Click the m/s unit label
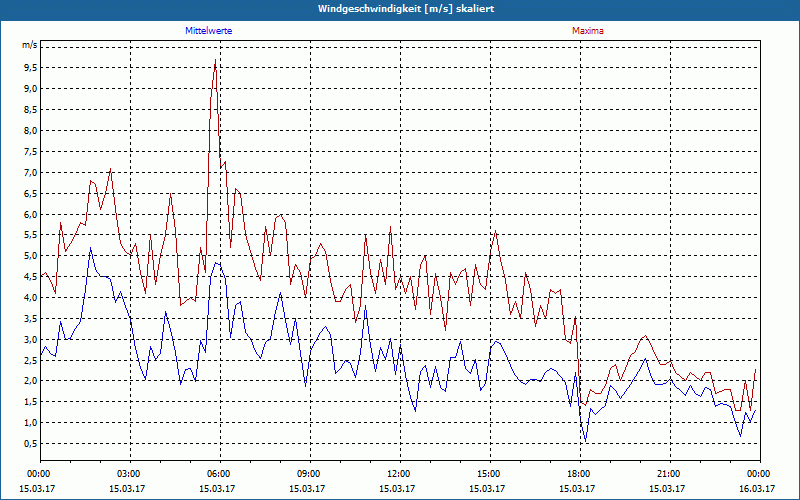The image size is (800, 500). point(29,45)
